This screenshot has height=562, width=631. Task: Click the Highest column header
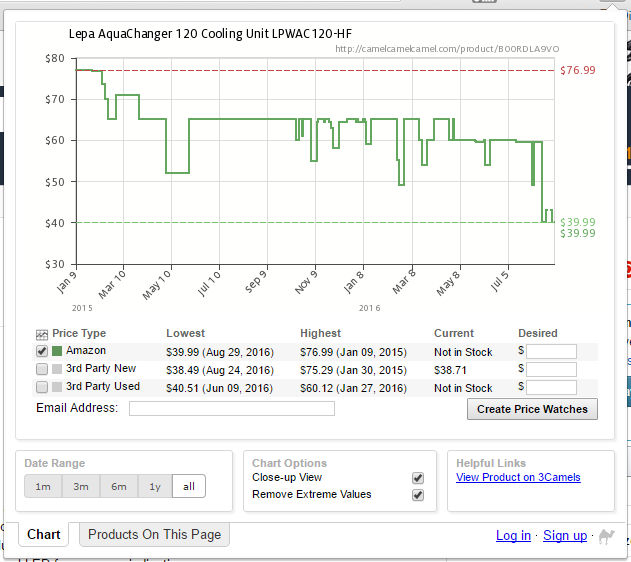[320, 333]
